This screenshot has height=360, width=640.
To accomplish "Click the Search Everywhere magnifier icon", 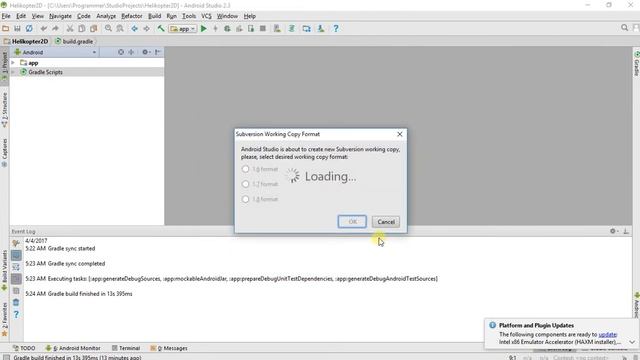I will coord(624,28).
